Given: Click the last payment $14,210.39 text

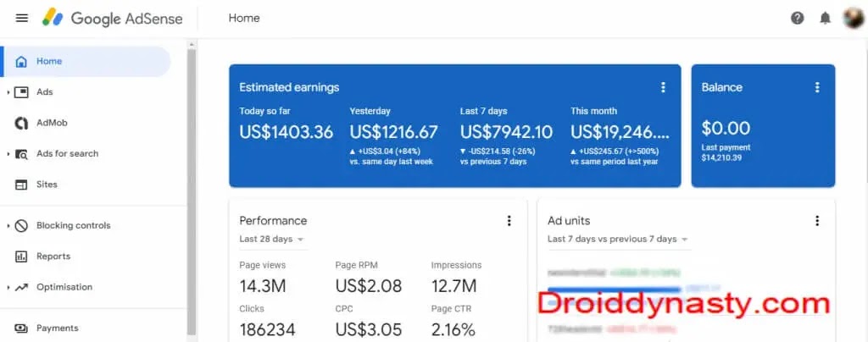Looking at the screenshot, I should pyautogui.click(x=721, y=158).
